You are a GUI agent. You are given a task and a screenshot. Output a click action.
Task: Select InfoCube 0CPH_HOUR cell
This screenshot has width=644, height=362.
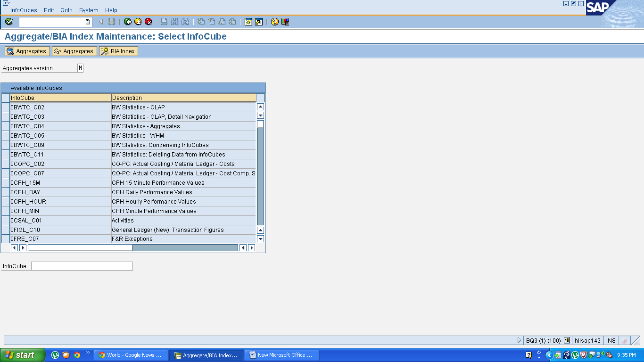pyautogui.click(x=60, y=201)
